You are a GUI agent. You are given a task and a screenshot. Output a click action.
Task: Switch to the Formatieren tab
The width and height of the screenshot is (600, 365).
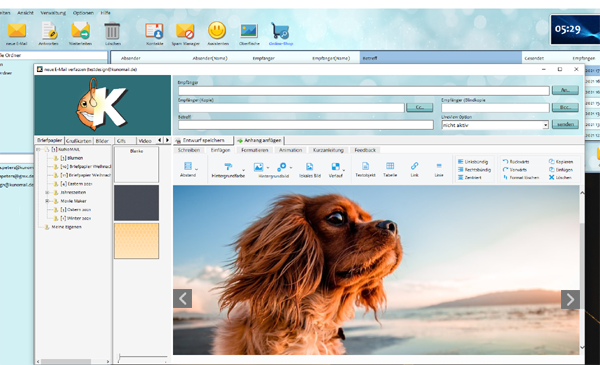[x=254, y=150]
